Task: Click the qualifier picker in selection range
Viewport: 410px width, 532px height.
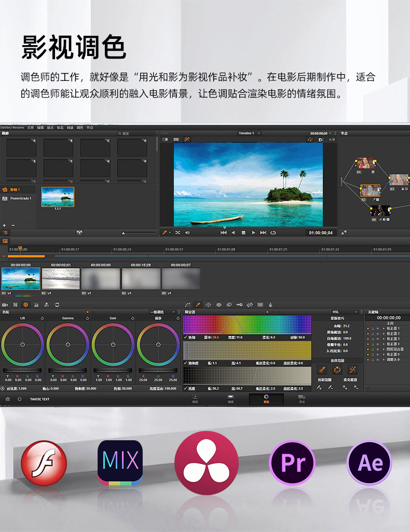Action: pos(322,370)
